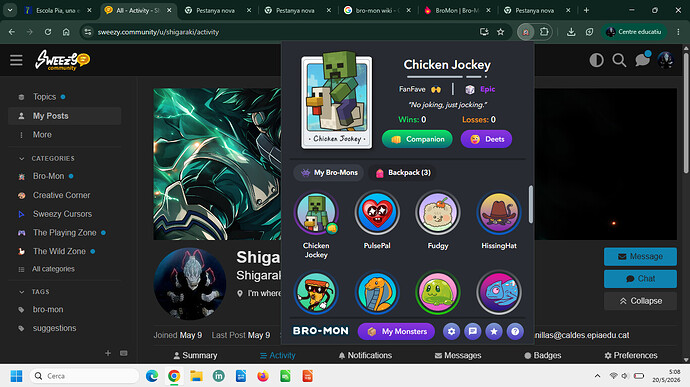This screenshot has width=690, height=387.
Task: Click the FanFave label
Action: point(412,89)
